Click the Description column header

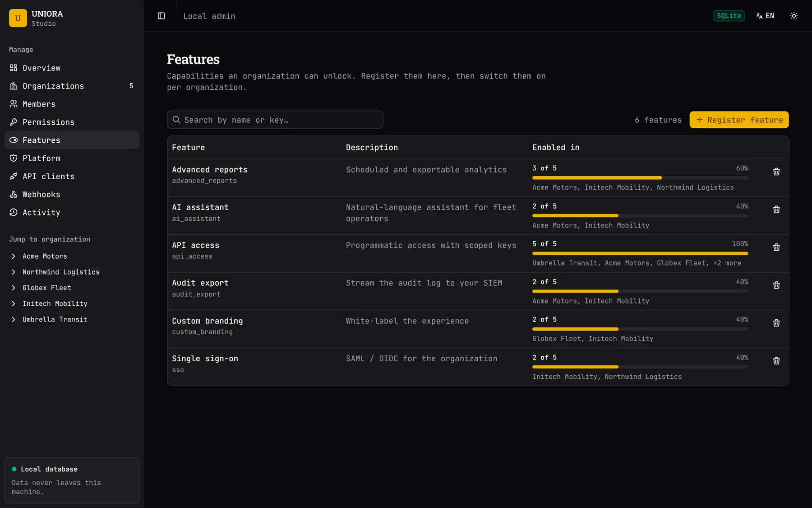[x=372, y=147]
